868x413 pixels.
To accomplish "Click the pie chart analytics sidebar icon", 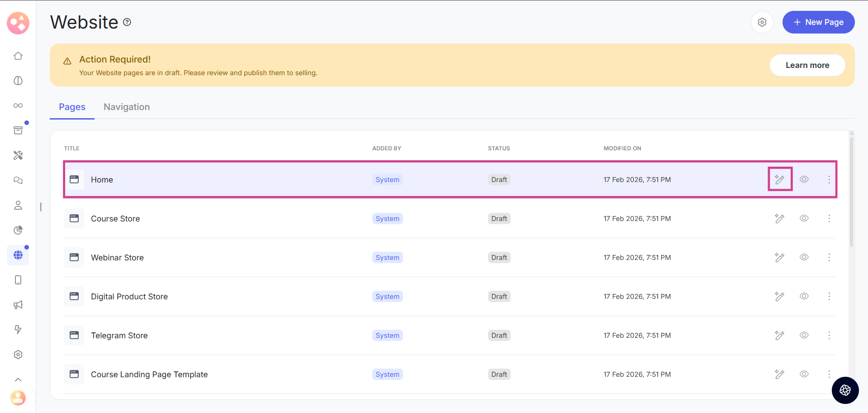I will pyautogui.click(x=18, y=230).
